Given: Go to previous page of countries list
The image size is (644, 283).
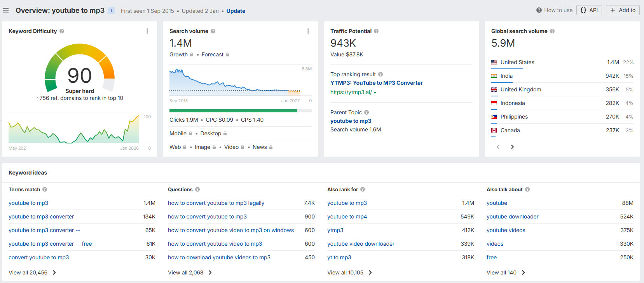Looking at the screenshot, I should [498, 147].
